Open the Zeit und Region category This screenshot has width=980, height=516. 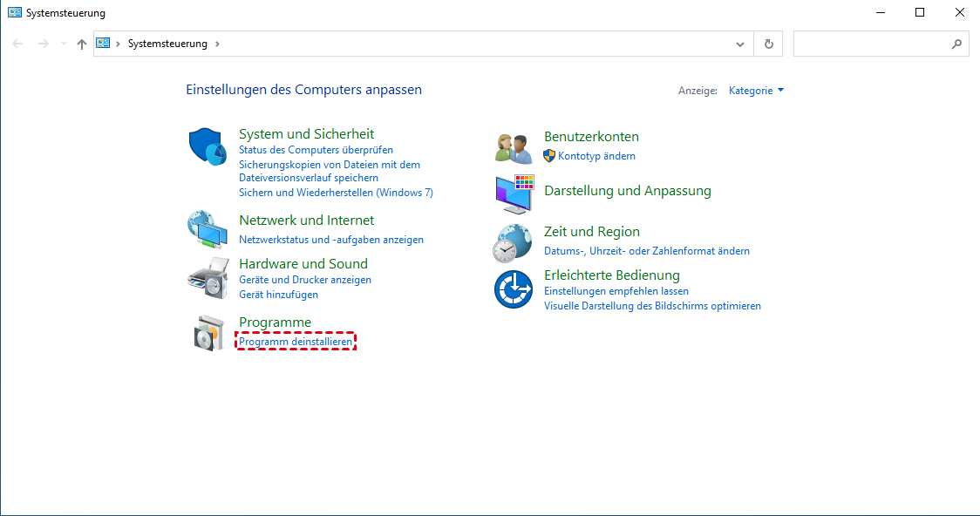(592, 231)
